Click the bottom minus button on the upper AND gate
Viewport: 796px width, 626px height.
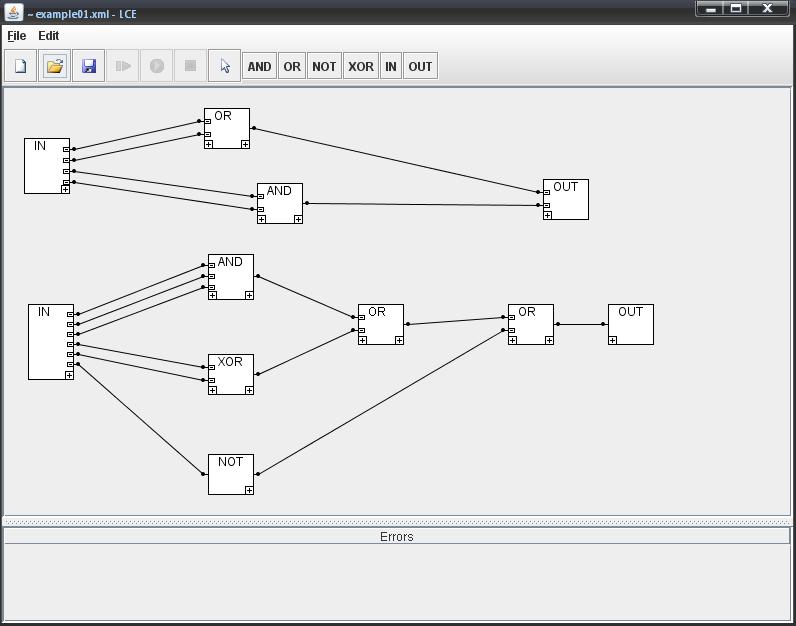coord(260,209)
